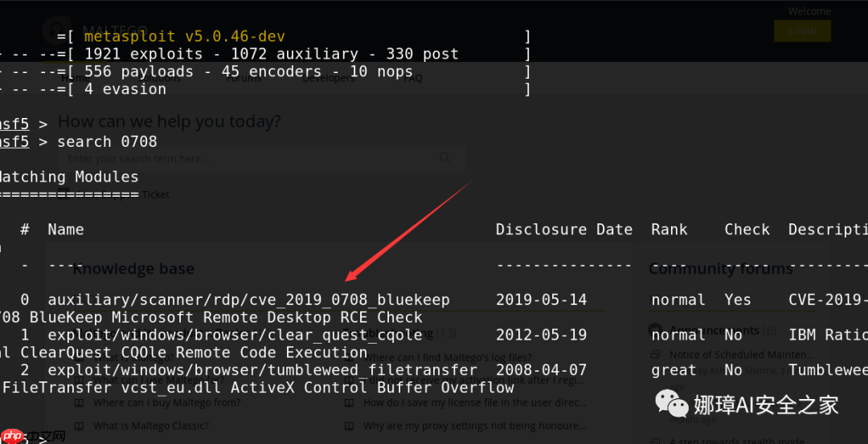Click '1921 exploits - 1072 auxiliary - 330 post' line

click(272, 54)
